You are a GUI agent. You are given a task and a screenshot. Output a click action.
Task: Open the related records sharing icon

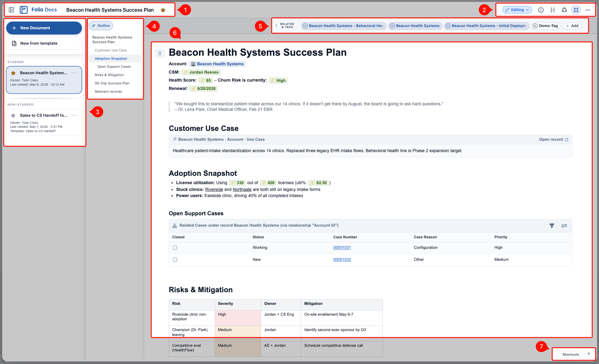point(564,10)
